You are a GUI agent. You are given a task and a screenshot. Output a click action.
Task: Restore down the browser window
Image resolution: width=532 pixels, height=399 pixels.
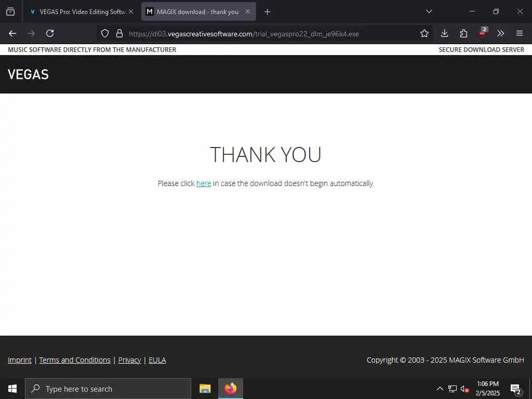pyautogui.click(x=496, y=11)
